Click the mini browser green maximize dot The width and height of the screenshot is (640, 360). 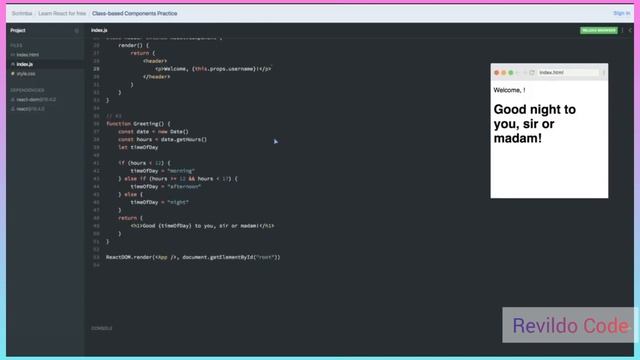pyautogui.click(x=511, y=73)
